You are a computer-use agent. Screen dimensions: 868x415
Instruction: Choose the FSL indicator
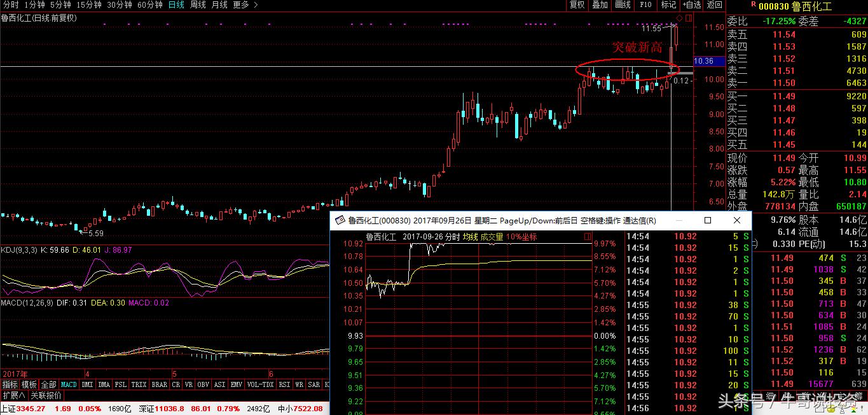(x=121, y=384)
